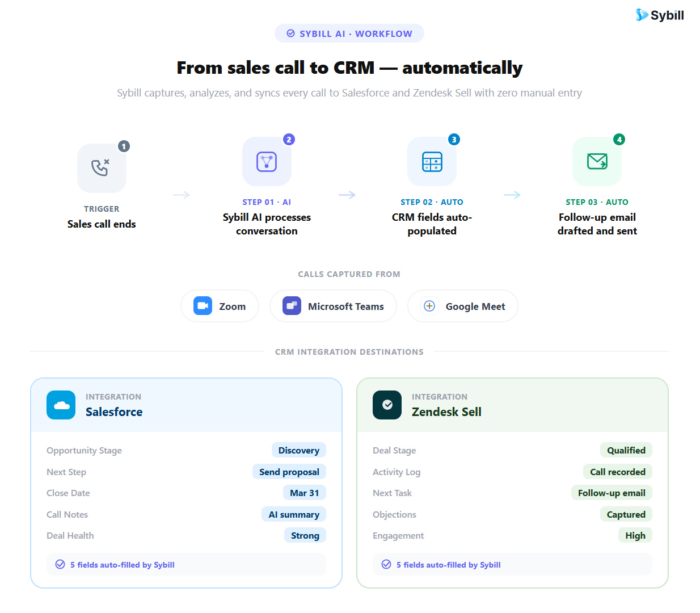The width and height of the screenshot is (700, 613).
Task: Click the phone trigger icon
Action: [x=101, y=168]
